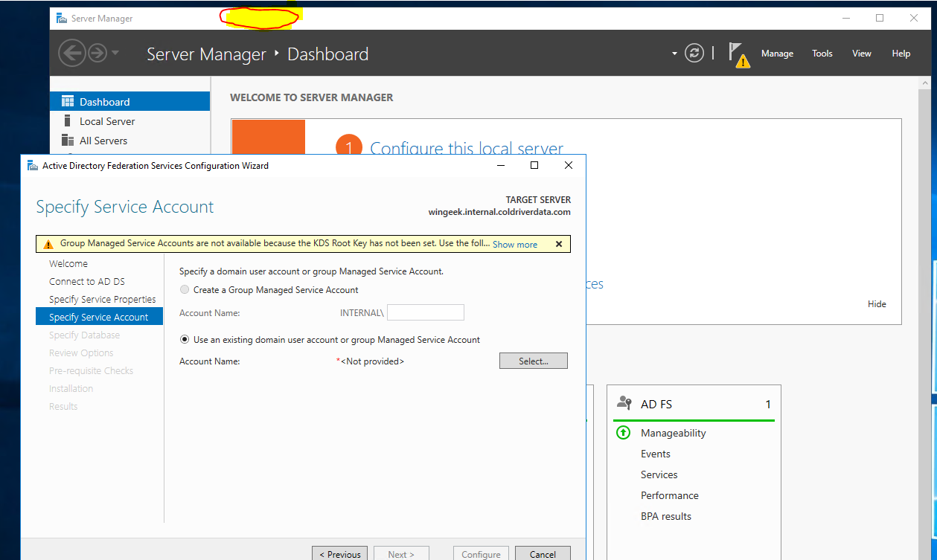937x560 pixels.
Task: Open the notifications flag with warning
Action: click(x=738, y=55)
